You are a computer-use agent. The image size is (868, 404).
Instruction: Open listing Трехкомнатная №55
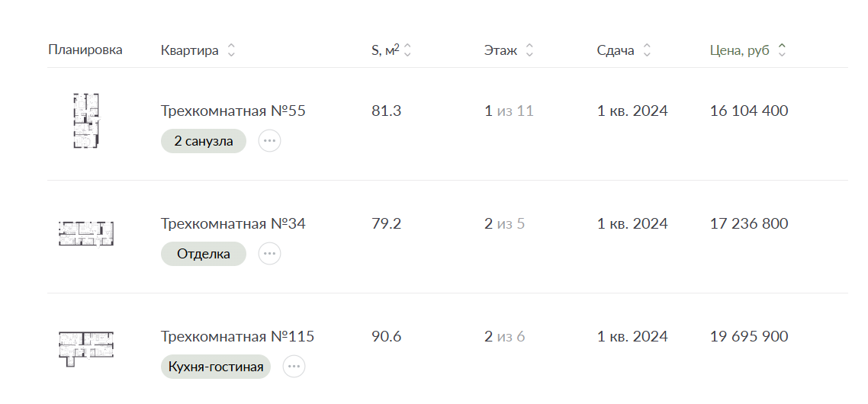(x=233, y=111)
